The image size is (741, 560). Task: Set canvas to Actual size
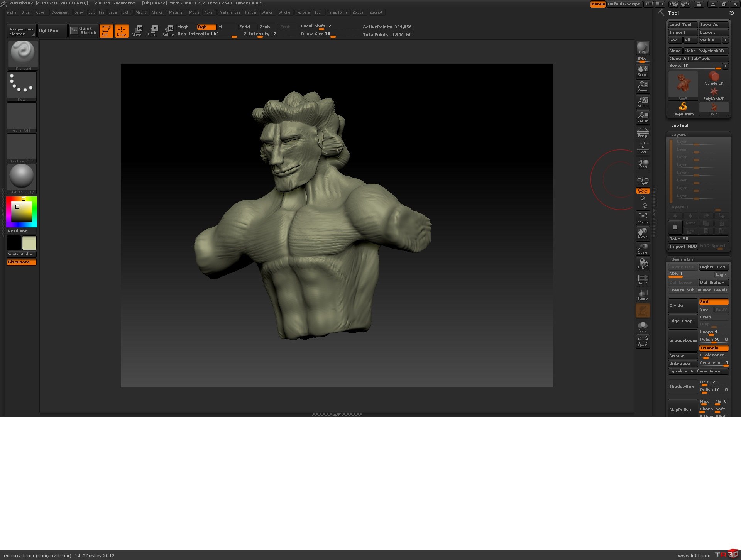tap(643, 102)
